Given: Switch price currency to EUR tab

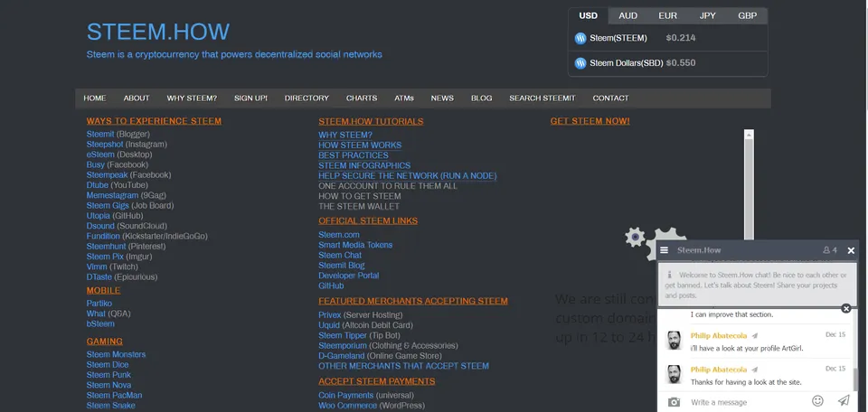Looking at the screenshot, I should [x=667, y=15].
